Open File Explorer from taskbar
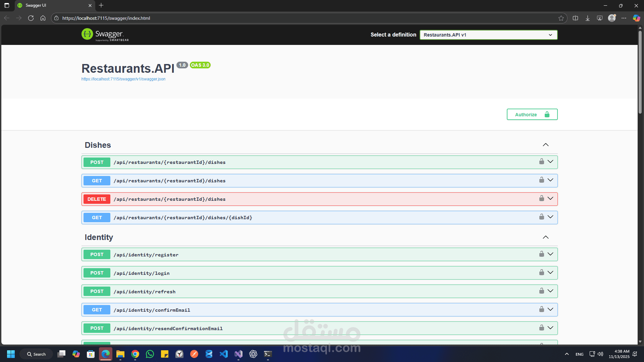 click(x=120, y=354)
